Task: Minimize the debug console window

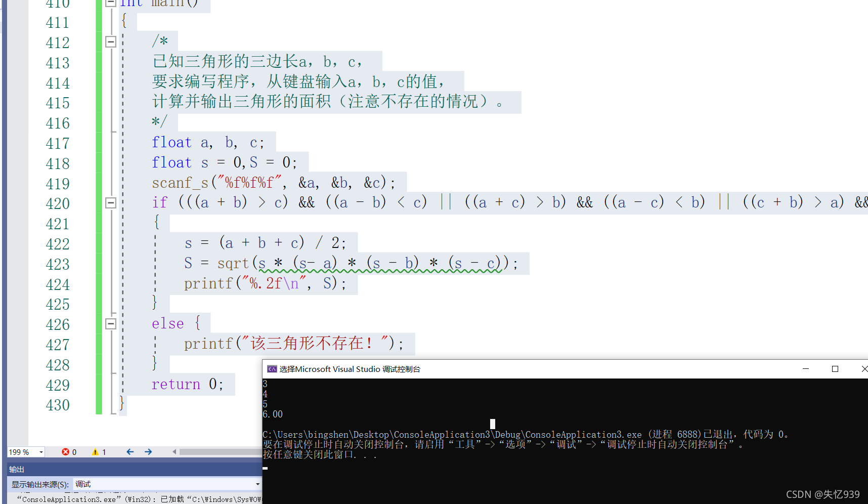Action: pos(806,369)
